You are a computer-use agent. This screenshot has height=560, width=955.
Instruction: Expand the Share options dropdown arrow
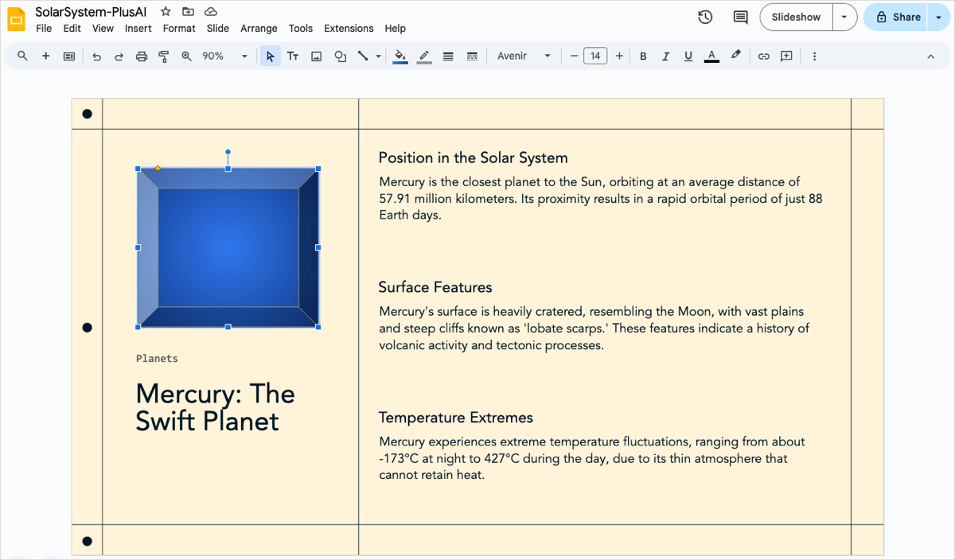(x=938, y=17)
